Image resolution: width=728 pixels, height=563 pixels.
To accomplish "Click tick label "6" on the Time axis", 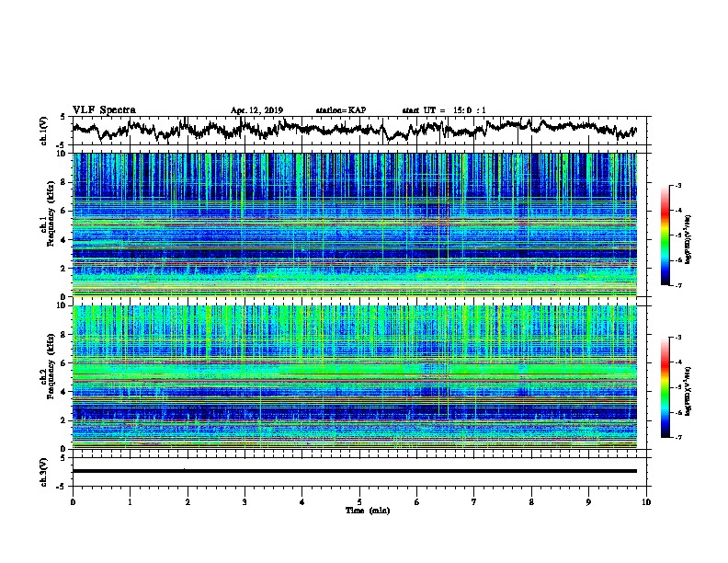I will tap(417, 502).
